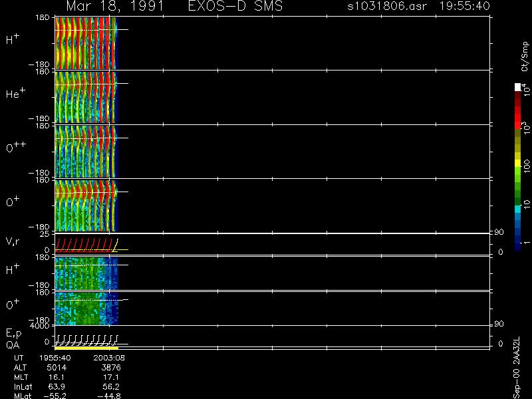Click the "QA" row label
532x399 pixels.
(13, 345)
